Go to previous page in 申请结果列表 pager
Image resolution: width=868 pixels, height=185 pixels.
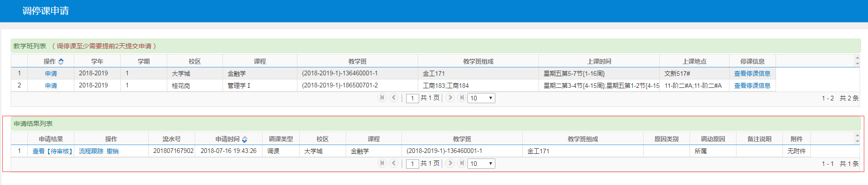[394, 163]
